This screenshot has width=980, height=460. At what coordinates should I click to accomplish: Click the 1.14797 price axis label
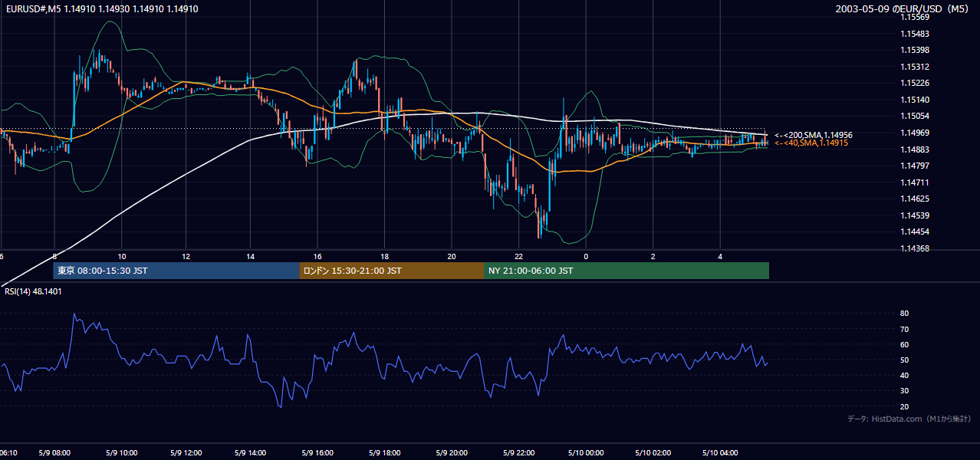[x=915, y=166]
